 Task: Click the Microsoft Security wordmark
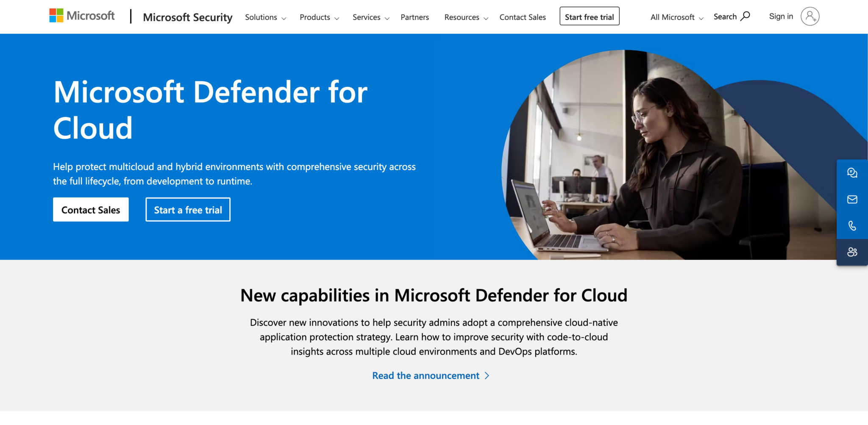(188, 17)
